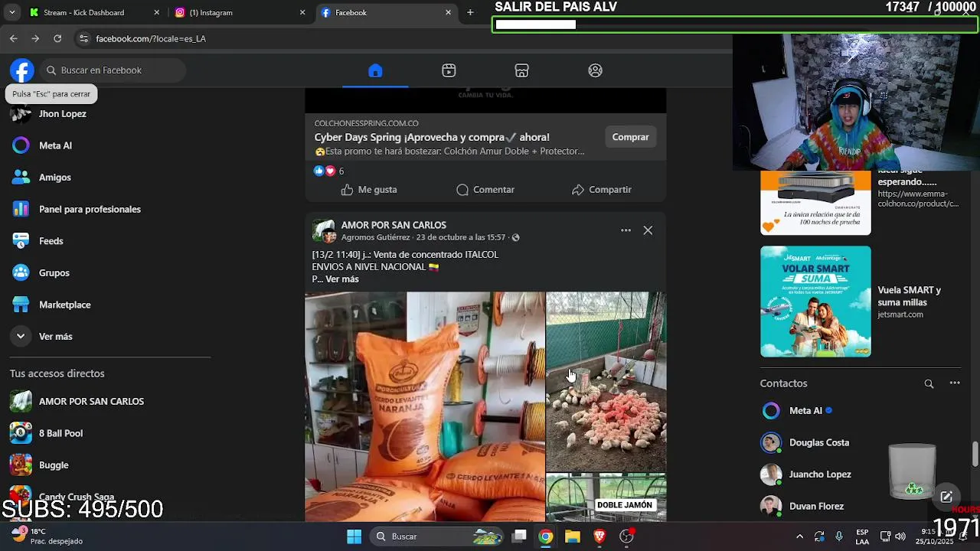980x551 pixels.
Task: Switch to the Instagram browser tab
Action: pos(240,12)
